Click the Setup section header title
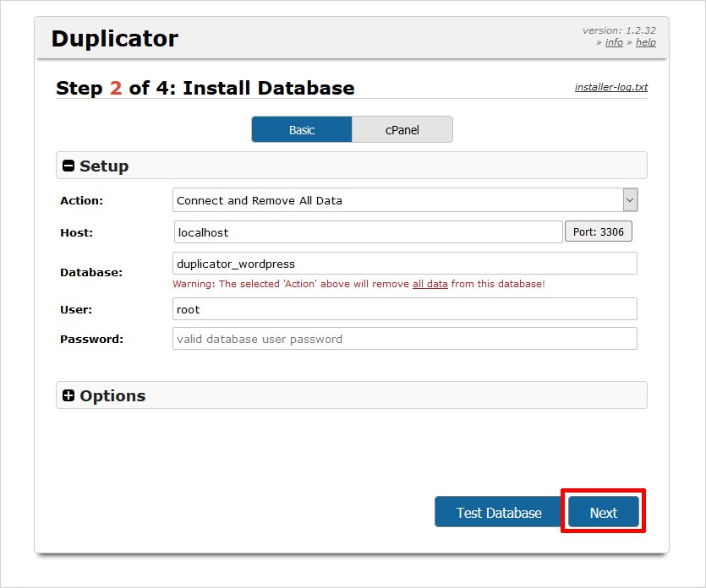Screen dimensions: 706x588 104,166
